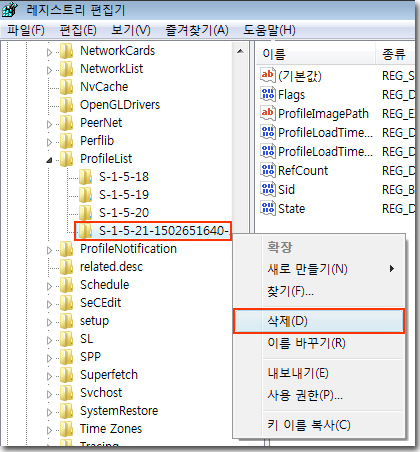This screenshot has width=420, height=452.
Task: Open the 편집(E) menu
Action: point(78,30)
